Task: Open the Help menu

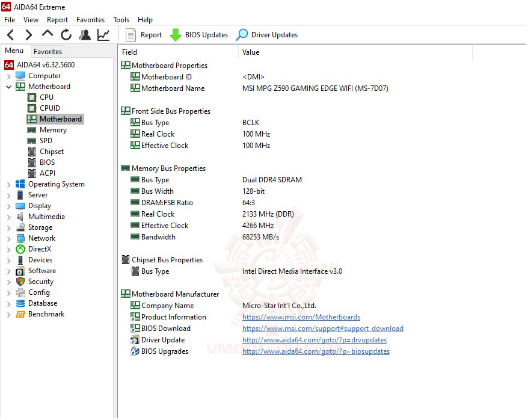Action: [x=145, y=20]
